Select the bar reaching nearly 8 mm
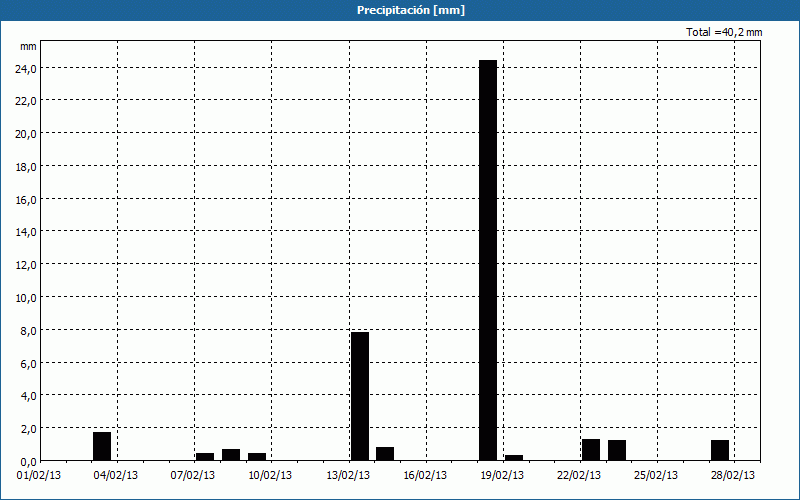 pos(360,396)
